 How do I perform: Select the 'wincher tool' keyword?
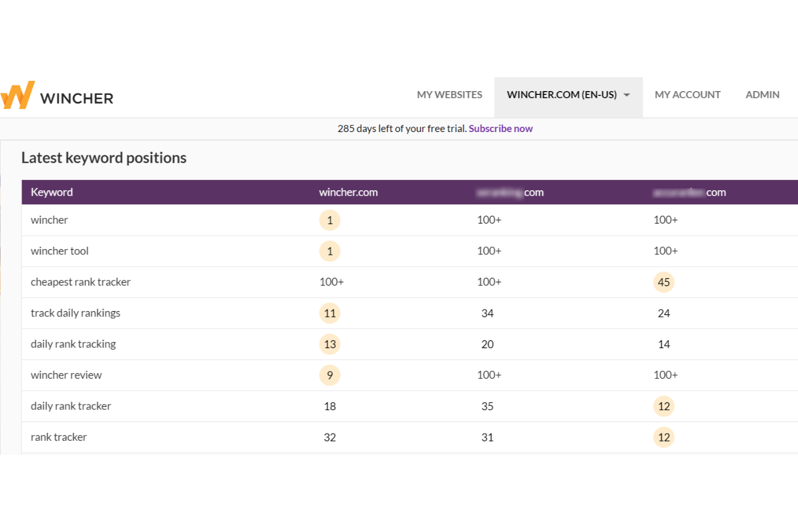click(59, 251)
